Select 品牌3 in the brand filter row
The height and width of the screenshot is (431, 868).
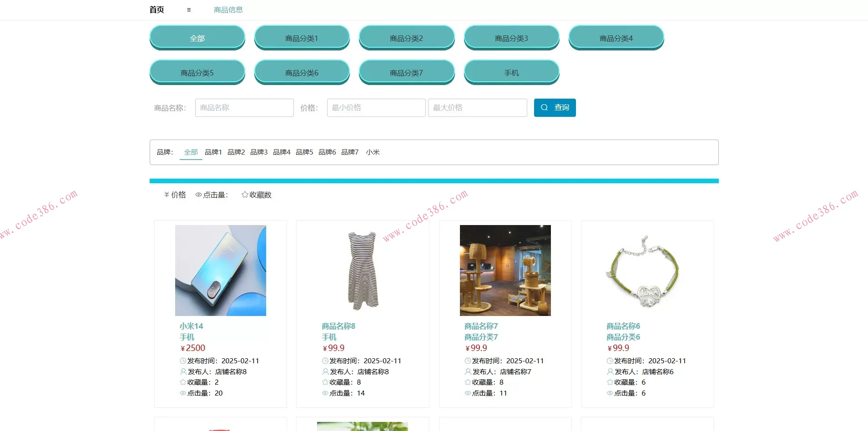[x=259, y=152]
